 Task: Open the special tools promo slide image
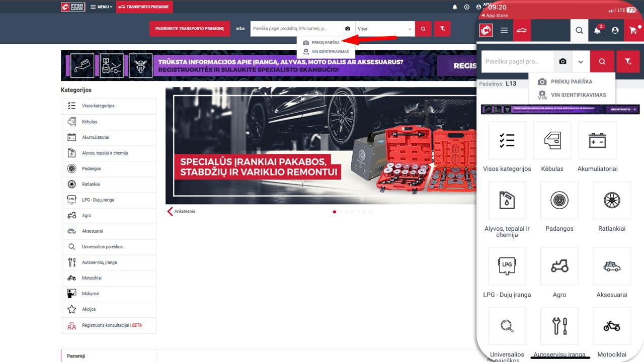click(x=321, y=145)
